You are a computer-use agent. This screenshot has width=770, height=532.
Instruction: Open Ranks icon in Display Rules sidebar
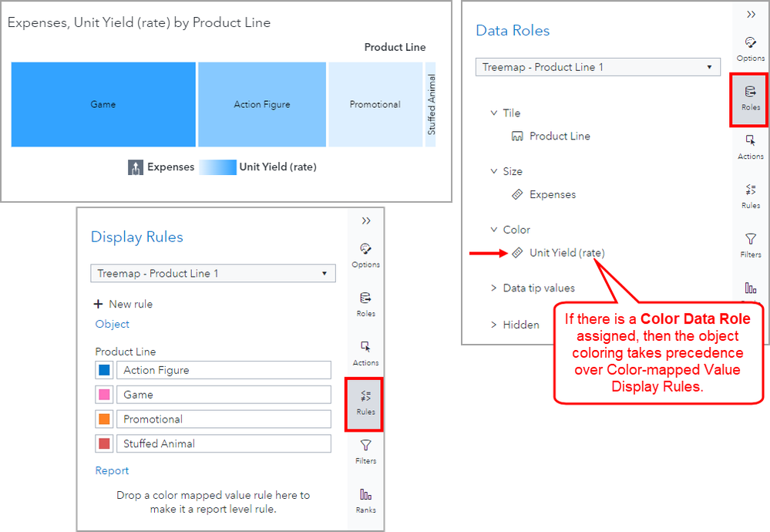[365, 500]
